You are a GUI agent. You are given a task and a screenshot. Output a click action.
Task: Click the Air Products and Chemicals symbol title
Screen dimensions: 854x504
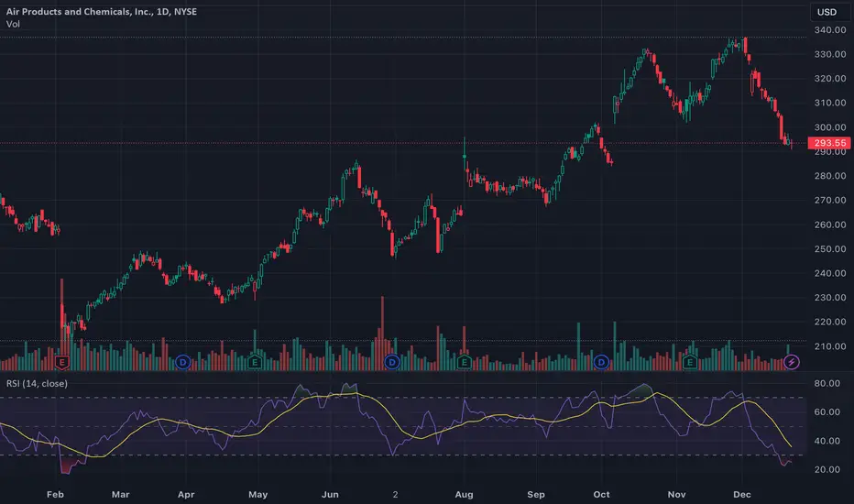(102, 11)
